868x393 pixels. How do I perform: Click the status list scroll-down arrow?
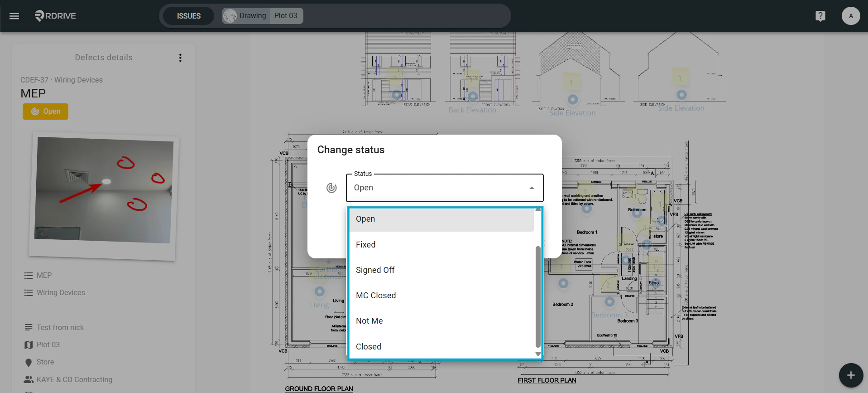pyautogui.click(x=538, y=354)
